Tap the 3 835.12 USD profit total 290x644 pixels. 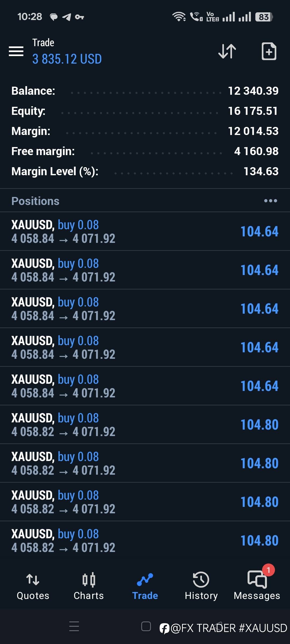click(x=67, y=59)
